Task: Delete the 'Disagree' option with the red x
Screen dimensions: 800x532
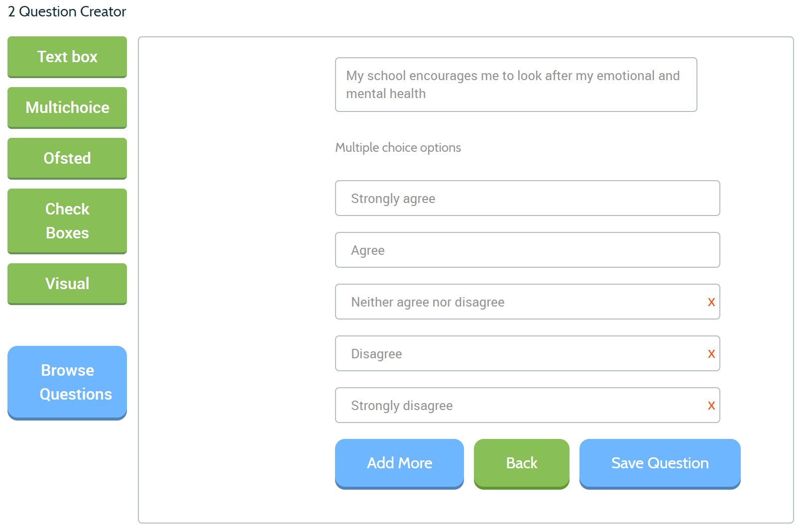Action: (x=711, y=354)
